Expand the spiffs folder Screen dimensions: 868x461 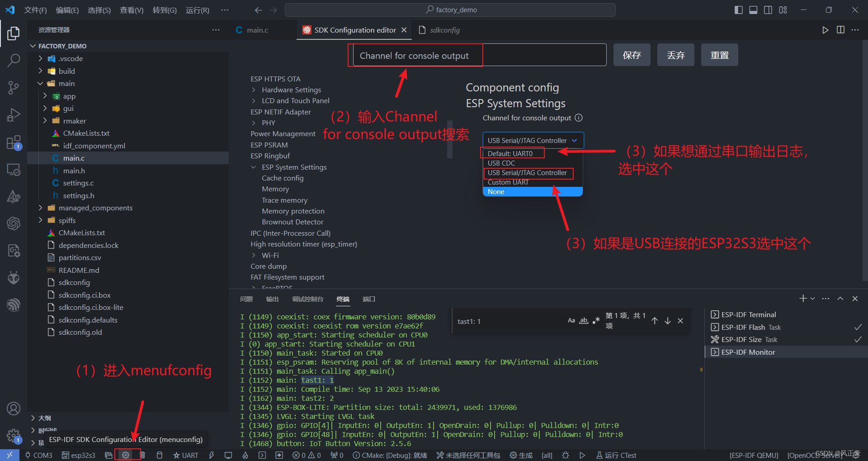pyautogui.click(x=40, y=220)
